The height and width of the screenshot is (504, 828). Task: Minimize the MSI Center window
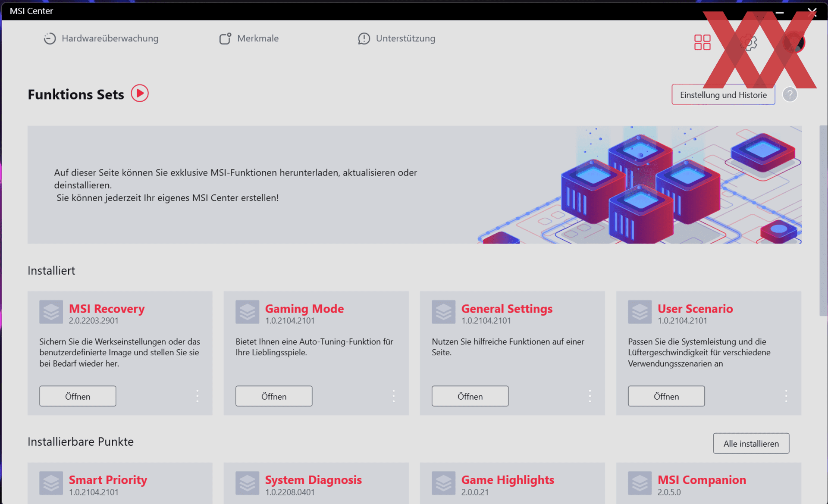(779, 12)
